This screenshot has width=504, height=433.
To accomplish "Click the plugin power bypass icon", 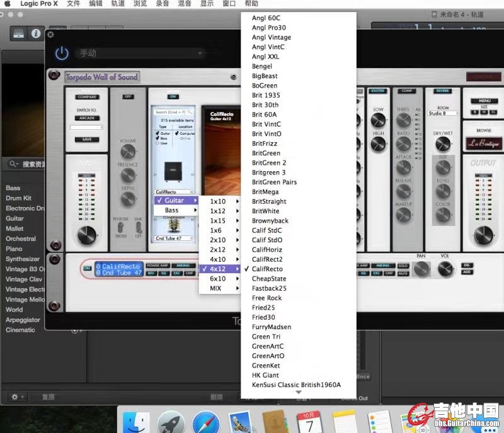I will point(61,53).
